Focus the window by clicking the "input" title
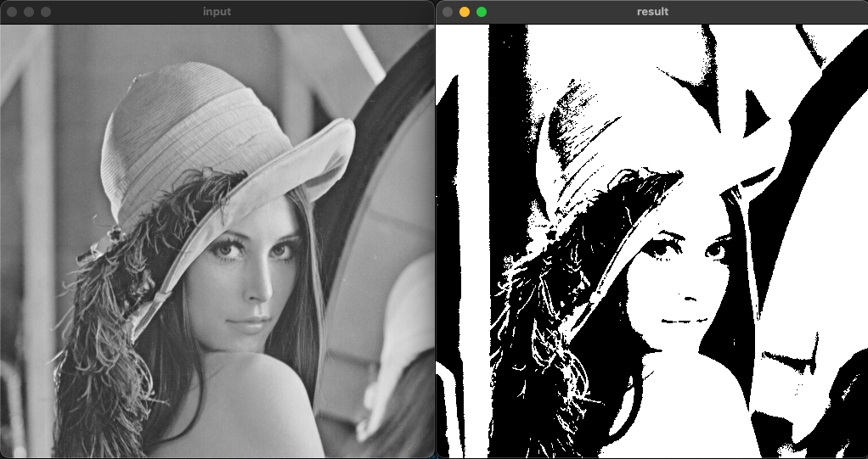Viewport: 868px width, 459px height. 217,12
